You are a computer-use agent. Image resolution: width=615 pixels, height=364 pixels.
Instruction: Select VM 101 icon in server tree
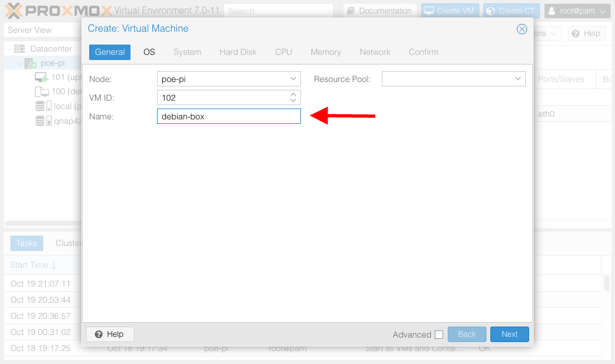41,77
